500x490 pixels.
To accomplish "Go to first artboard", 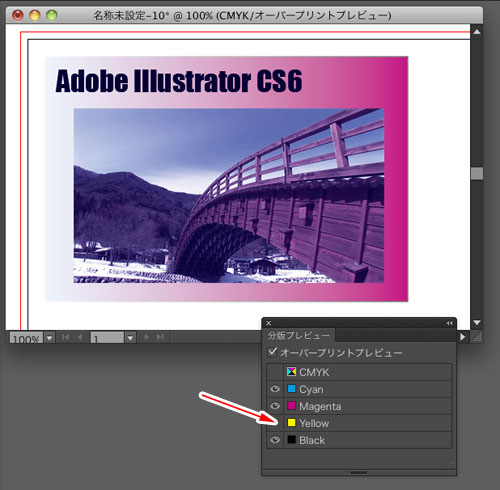I will (65, 337).
